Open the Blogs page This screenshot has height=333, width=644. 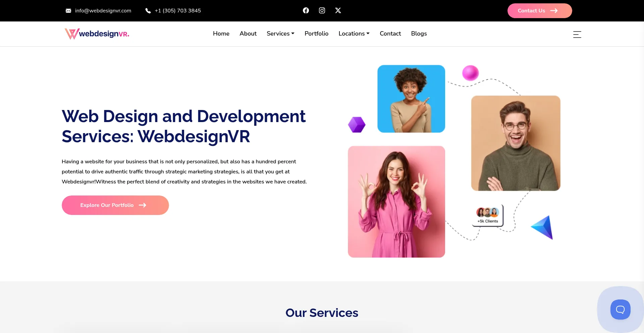pos(419,34)
